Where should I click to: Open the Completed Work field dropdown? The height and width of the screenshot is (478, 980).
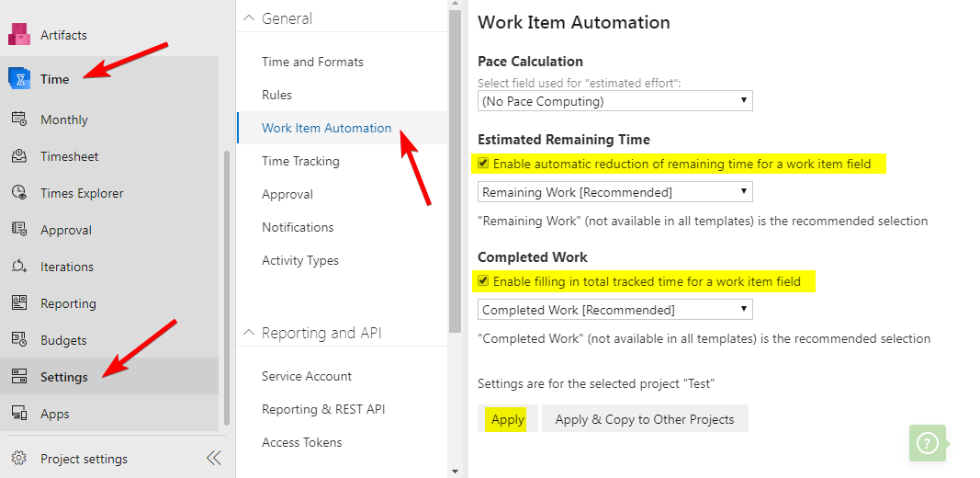614,310
